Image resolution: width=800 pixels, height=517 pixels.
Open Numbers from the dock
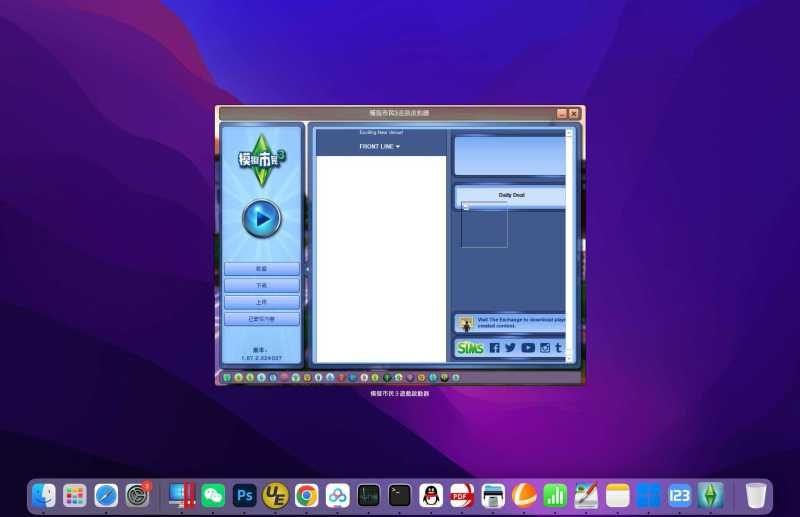555,496
